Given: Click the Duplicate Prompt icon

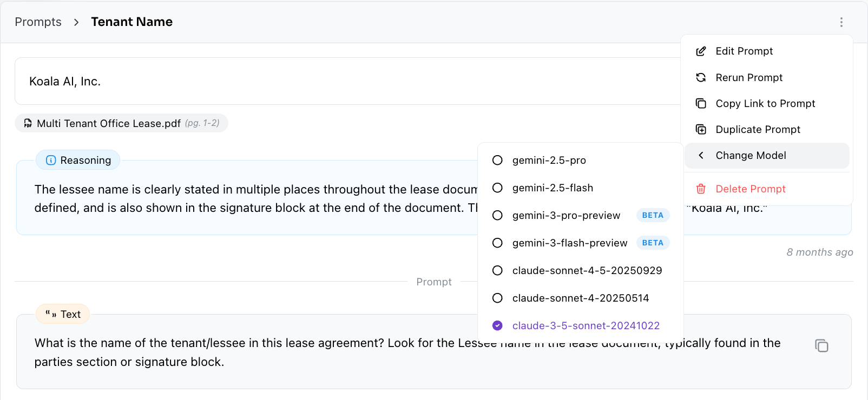Looking at the screenshot, I should point(701,129).
